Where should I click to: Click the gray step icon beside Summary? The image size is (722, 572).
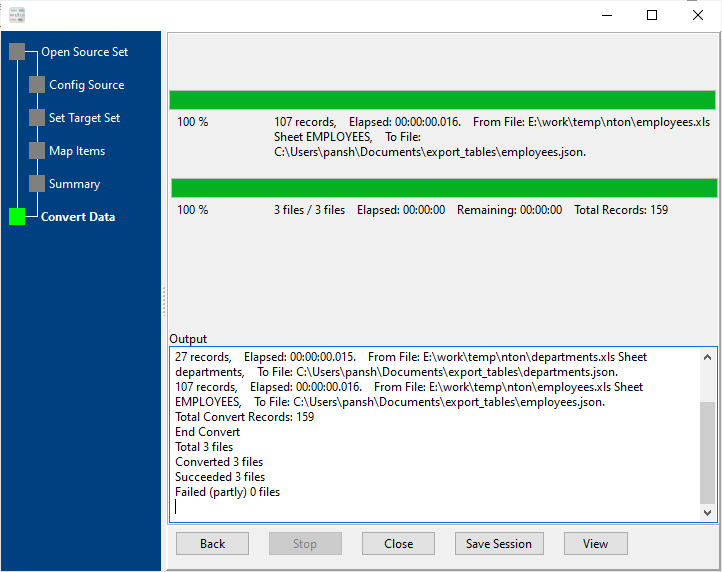[37, 184]
